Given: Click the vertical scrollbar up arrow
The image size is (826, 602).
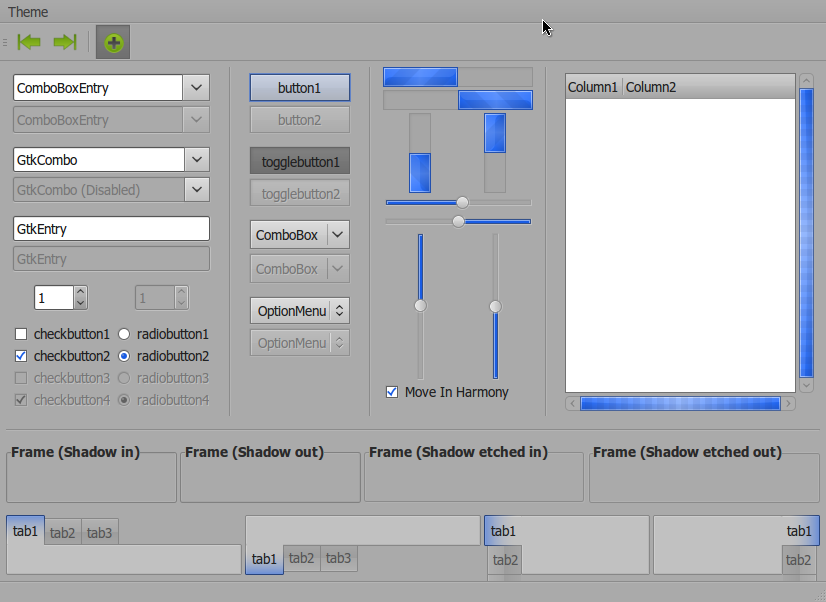Looking at the screenshot, I should (x=806, y=81).
